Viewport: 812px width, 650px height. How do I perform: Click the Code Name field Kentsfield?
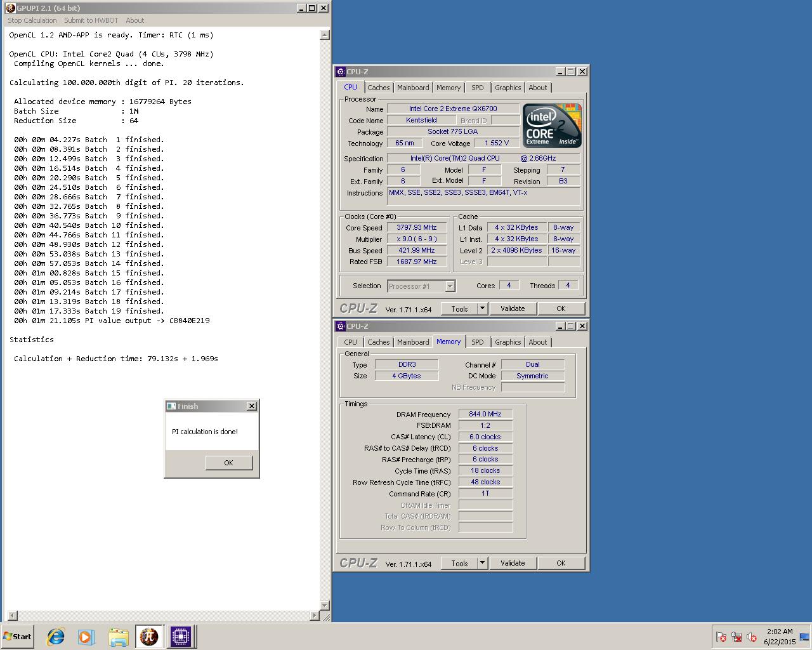[x=421, y=120]
